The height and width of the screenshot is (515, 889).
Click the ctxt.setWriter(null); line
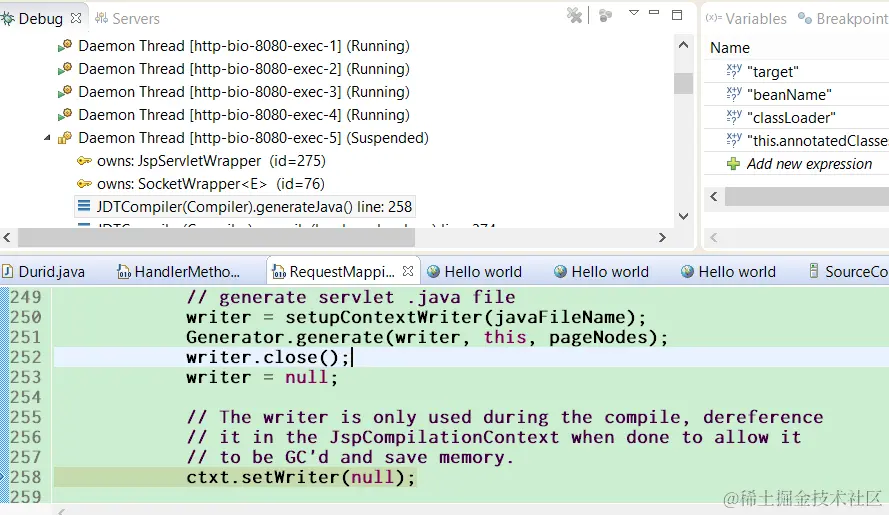(x=300, y=477)
